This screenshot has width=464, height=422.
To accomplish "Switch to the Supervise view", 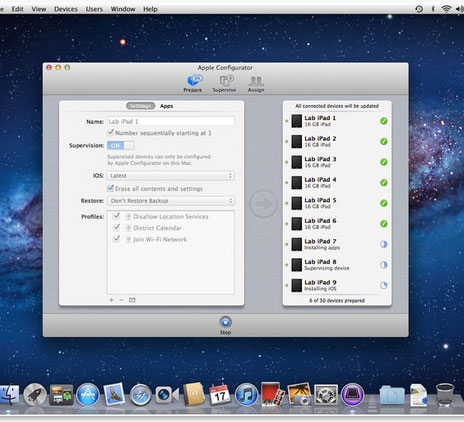I will click(x=224, y=83).
